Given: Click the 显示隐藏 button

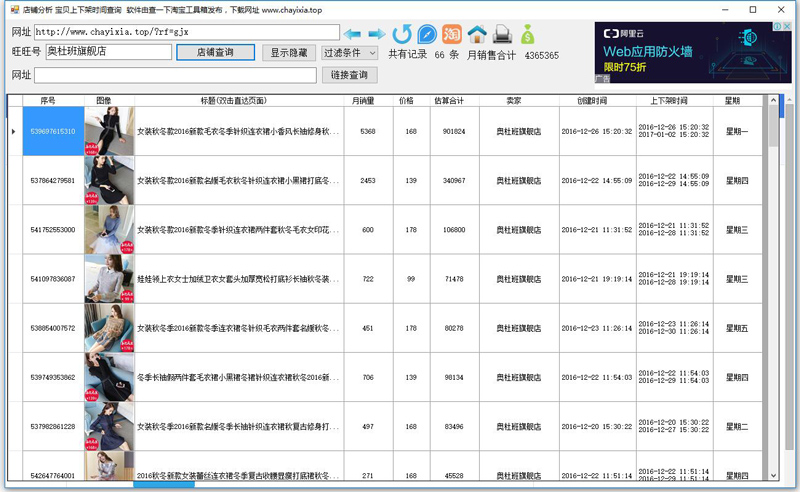Looking at the screenshot, I should point(289,53).
